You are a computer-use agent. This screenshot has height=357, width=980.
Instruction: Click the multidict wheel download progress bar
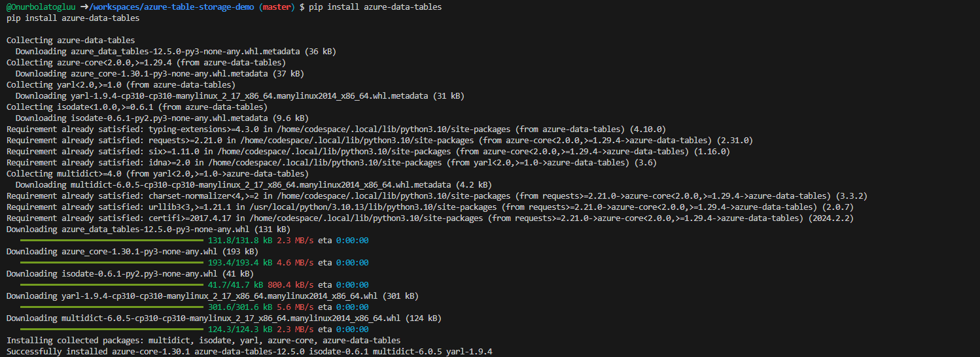[x=111, y=330]
